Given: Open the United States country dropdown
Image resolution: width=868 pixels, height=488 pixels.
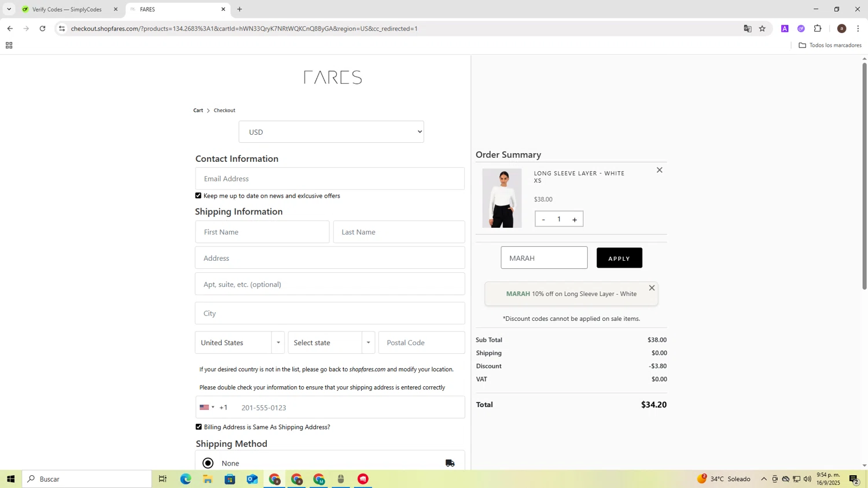Looking at the screenshot, I should pos(240,342).
